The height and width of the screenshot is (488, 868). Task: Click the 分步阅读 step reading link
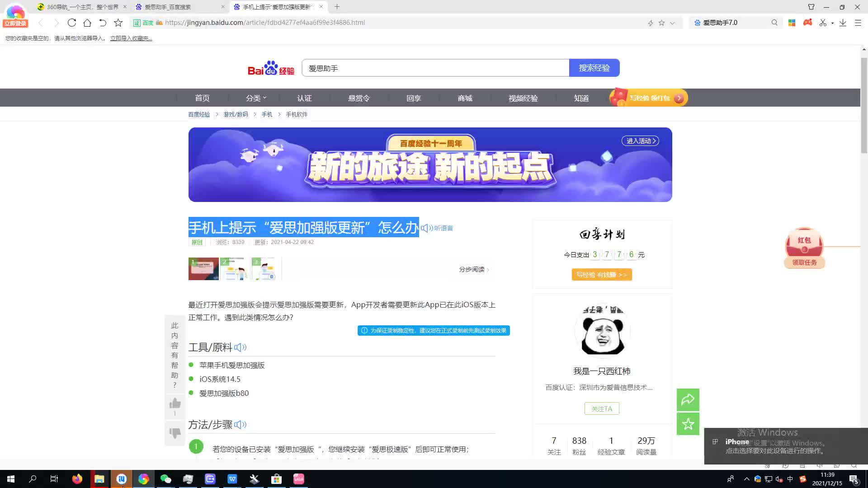point(474,269)
